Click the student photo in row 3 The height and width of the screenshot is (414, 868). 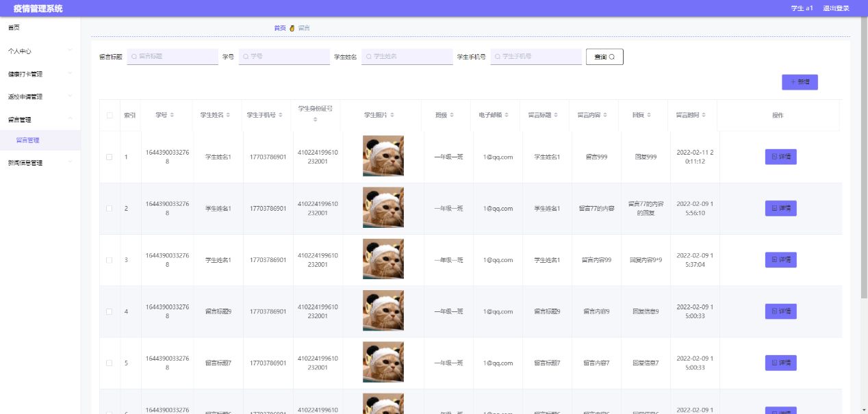coord(383,259)
